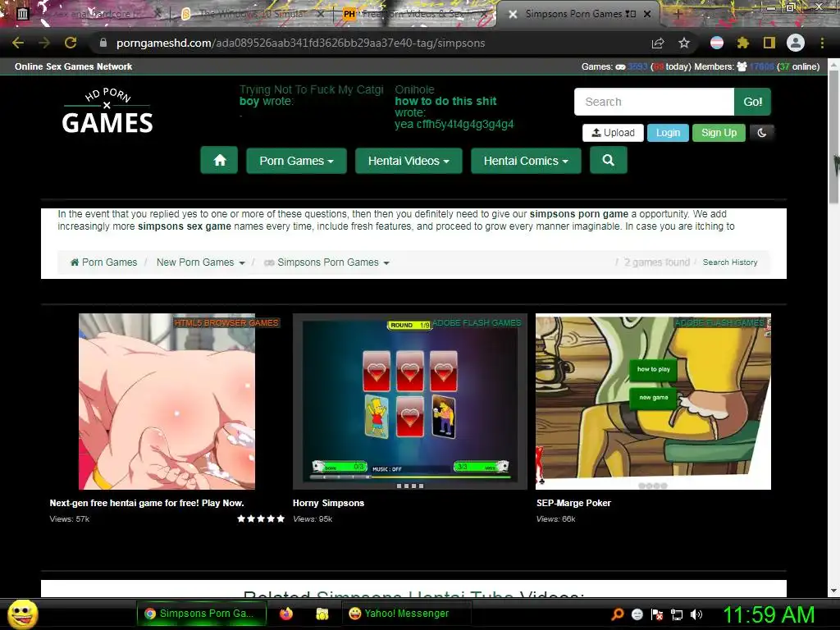Open a new tab with the plus button

tap(678, 14)
